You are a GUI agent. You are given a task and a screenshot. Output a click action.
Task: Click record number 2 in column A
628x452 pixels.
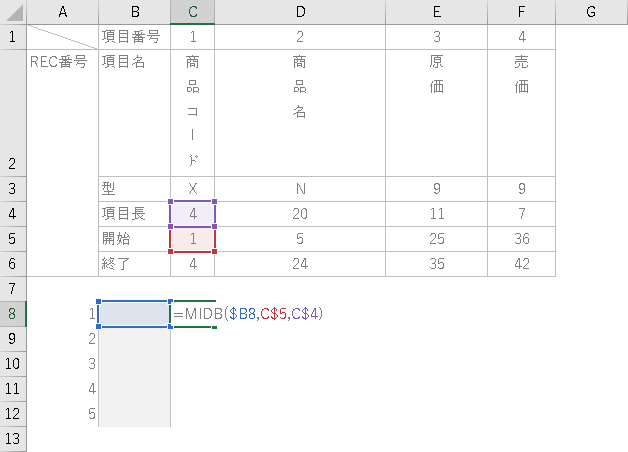62,339
